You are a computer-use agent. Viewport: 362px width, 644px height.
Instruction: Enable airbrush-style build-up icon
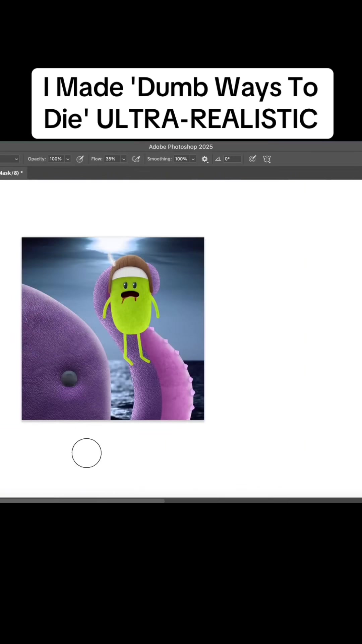[136, 159]
